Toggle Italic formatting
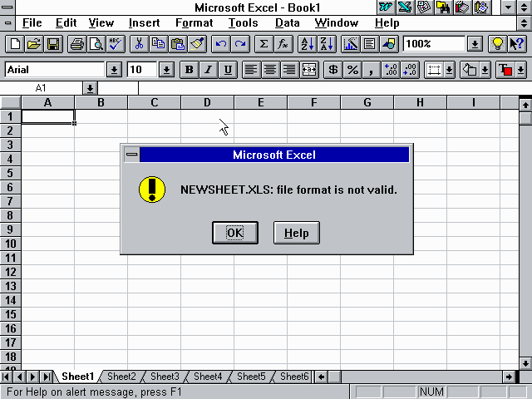 click(x=209, y=70)
